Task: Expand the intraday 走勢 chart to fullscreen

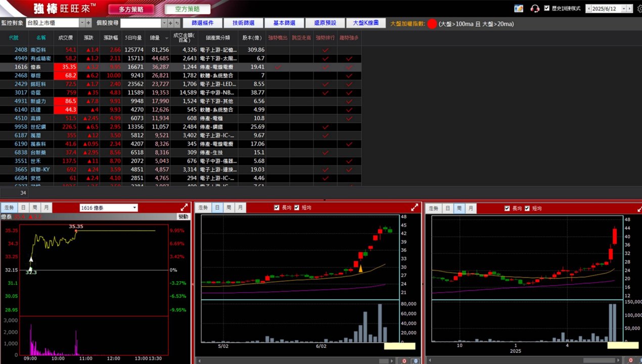Action: tap(185, 207)
